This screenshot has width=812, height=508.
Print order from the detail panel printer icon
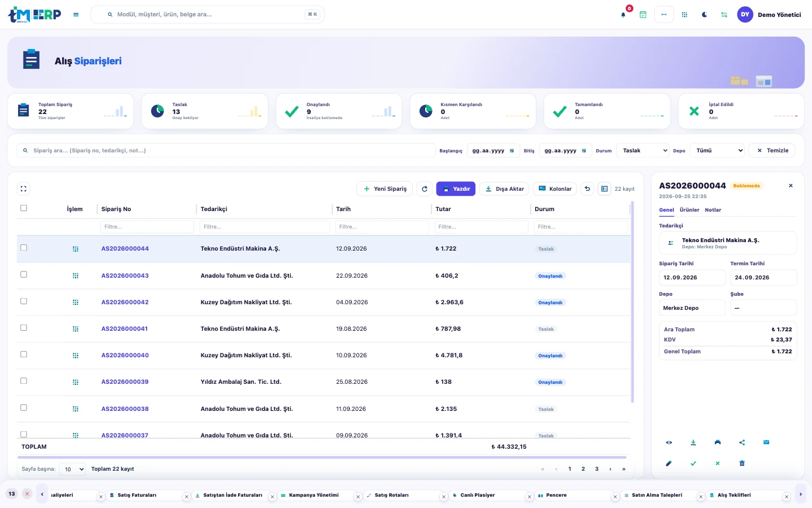coord(717,443)
